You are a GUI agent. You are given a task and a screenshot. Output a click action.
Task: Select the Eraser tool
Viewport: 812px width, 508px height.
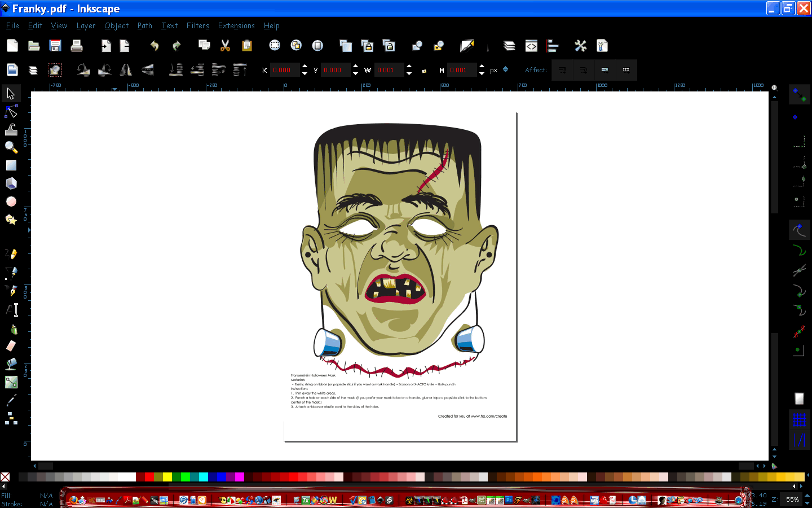click(x=11, y=345)
